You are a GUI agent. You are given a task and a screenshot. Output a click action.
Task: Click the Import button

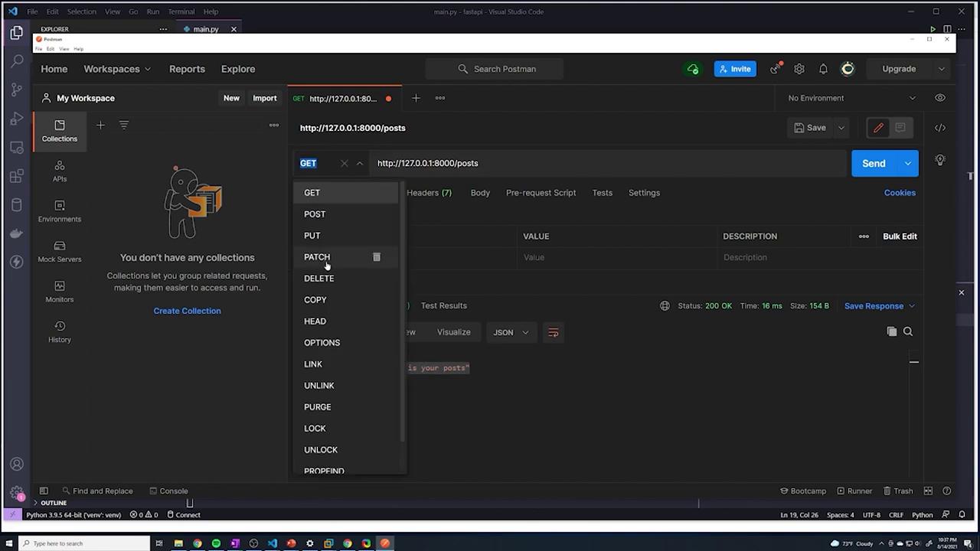click(265, 98)
